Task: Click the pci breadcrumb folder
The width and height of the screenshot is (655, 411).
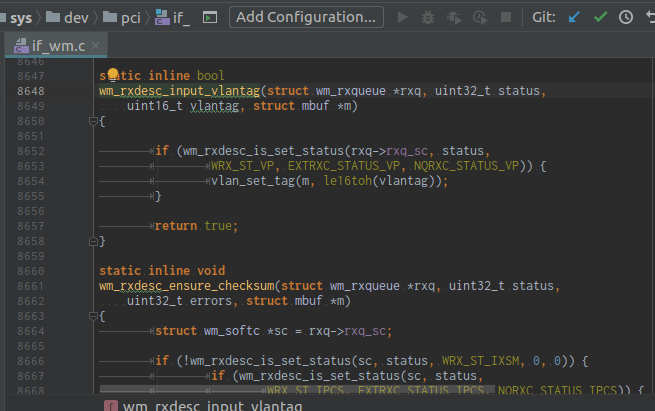Action: pyautogui.click(x=122, y=18)
